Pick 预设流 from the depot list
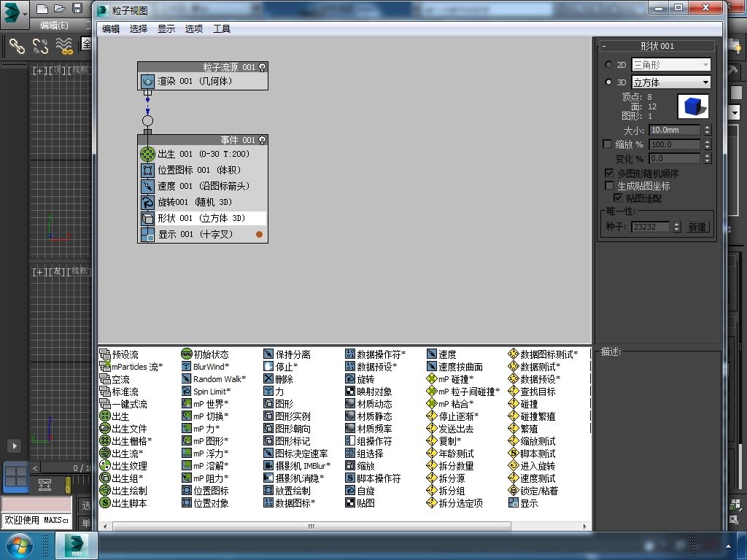 [x=119, y=354]
